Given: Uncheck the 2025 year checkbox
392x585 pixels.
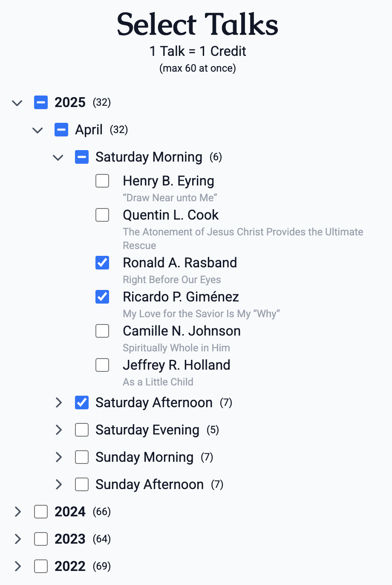Looking at the screenshot, I should coord(40,102).
